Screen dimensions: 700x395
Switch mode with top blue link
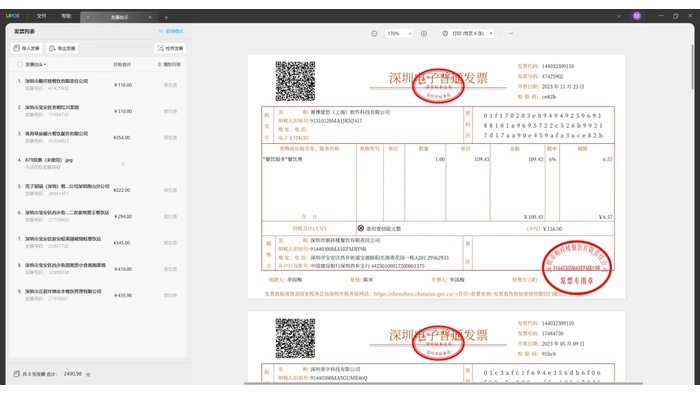click(171, 31)
